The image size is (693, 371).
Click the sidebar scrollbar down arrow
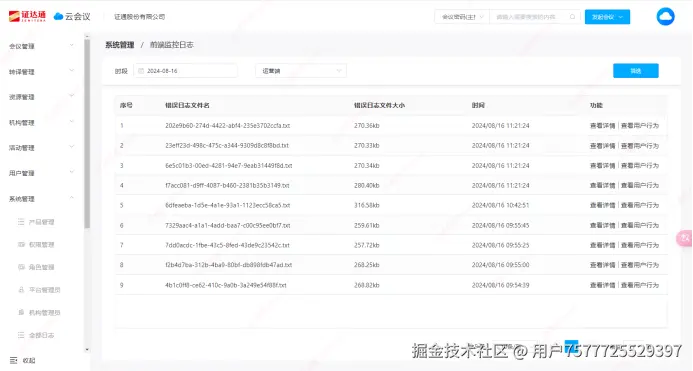point(87,350)
